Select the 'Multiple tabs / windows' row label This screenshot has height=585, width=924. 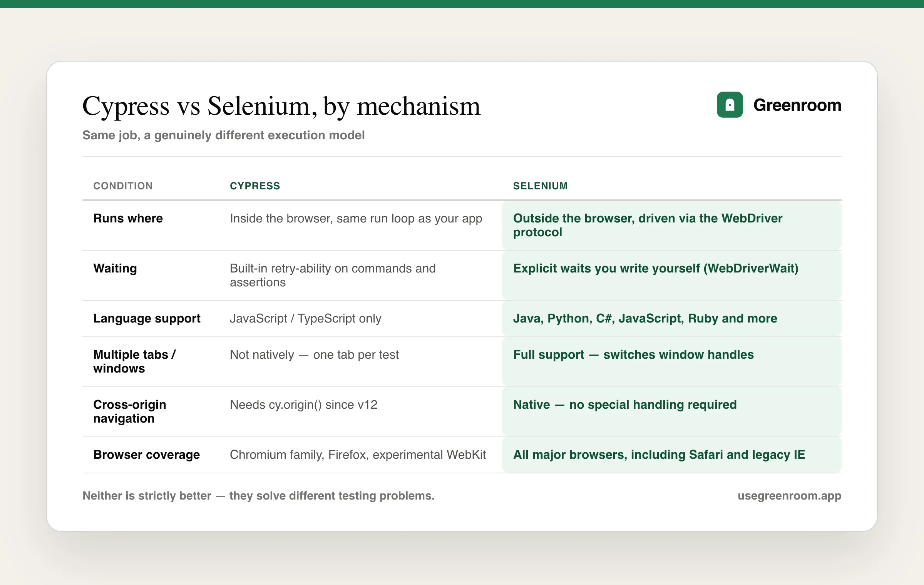point(134,361)
